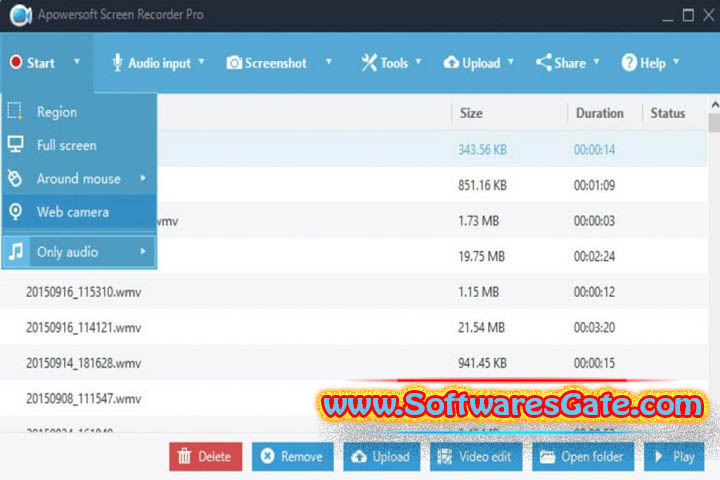
Task: Click the wrench icon beside Tools
Action: (369, 62)
